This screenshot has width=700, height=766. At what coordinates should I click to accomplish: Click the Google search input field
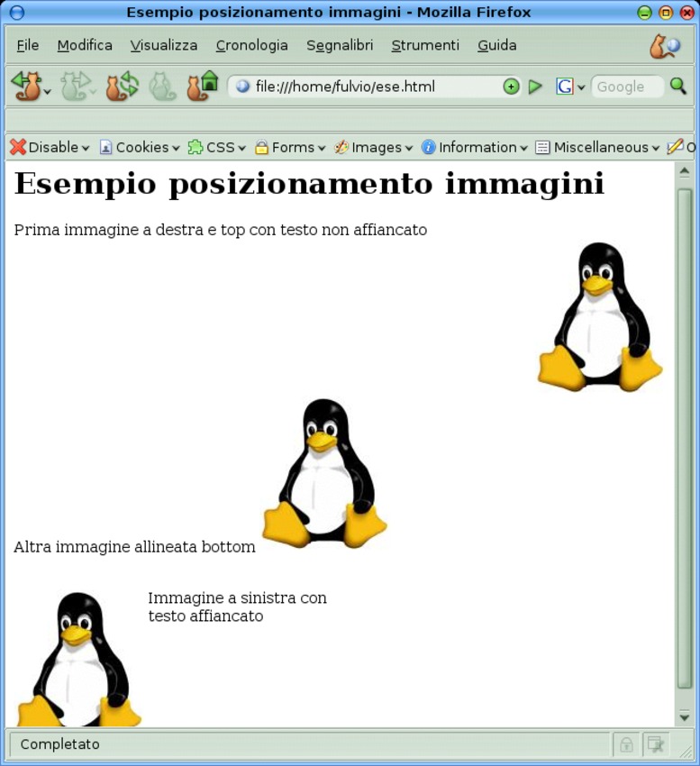point(628,87)
